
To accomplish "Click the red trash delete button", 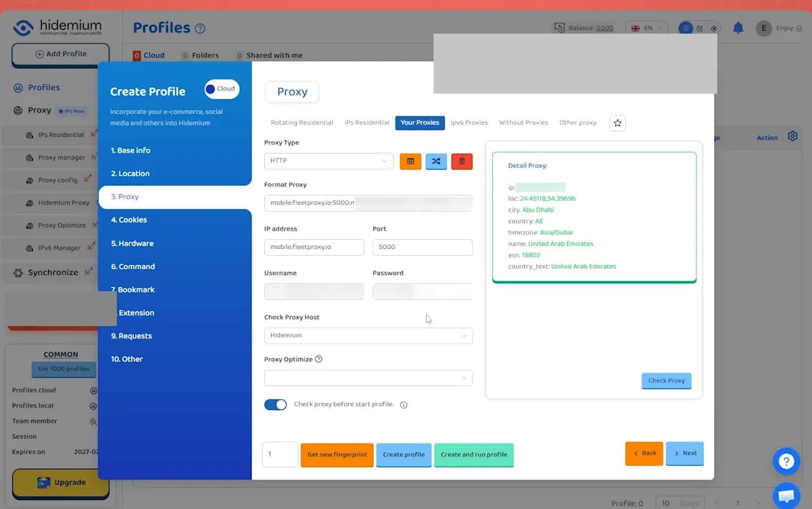I will [x=462, y=161].
